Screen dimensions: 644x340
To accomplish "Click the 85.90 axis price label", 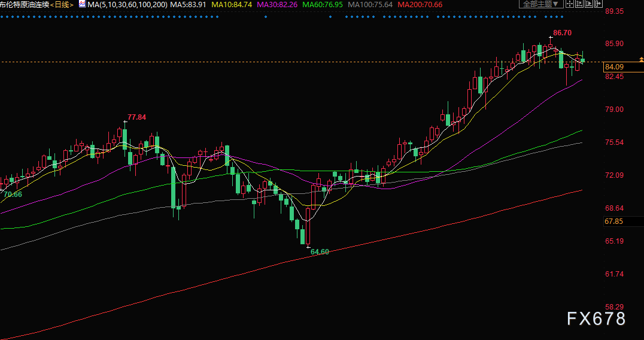I will [615, 44].
